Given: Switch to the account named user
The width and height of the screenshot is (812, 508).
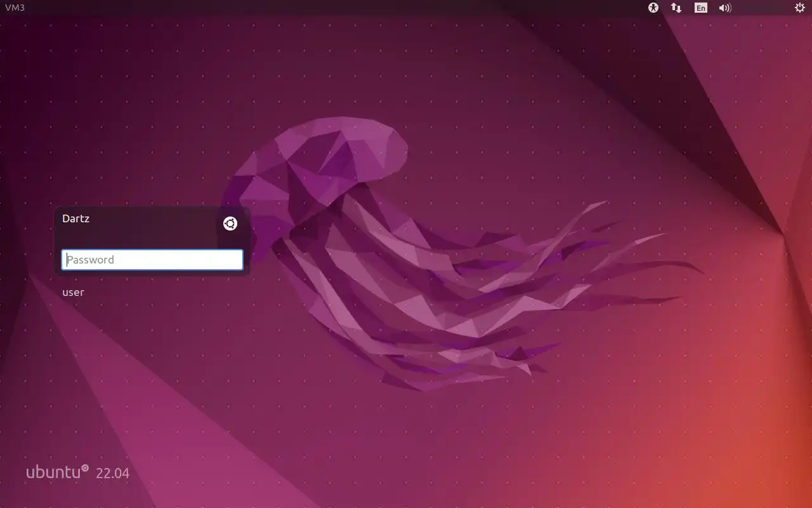Looking at the screenshot, I should coord(73,292).
